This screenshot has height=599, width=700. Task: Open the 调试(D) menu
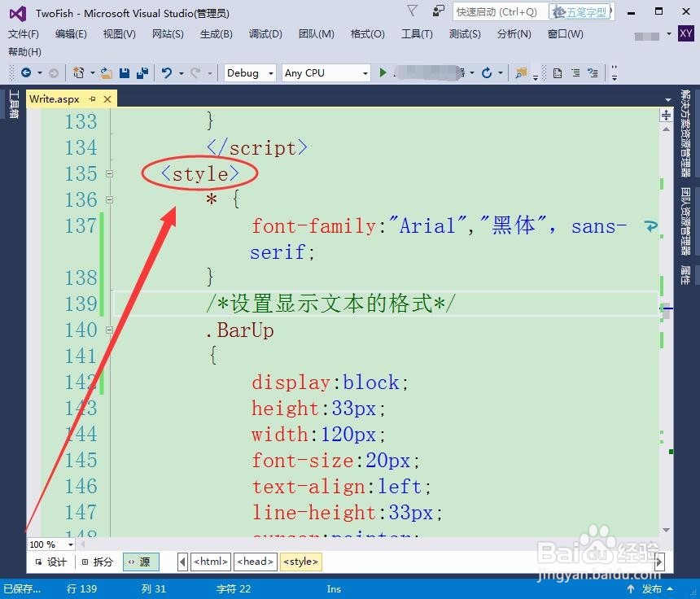click(265, 34)
